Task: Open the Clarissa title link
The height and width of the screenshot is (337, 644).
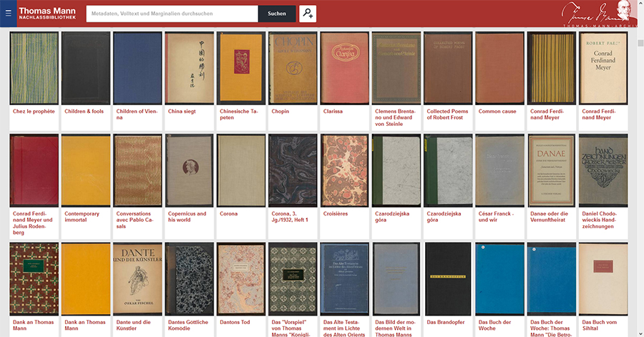Action: pos(333,111)
